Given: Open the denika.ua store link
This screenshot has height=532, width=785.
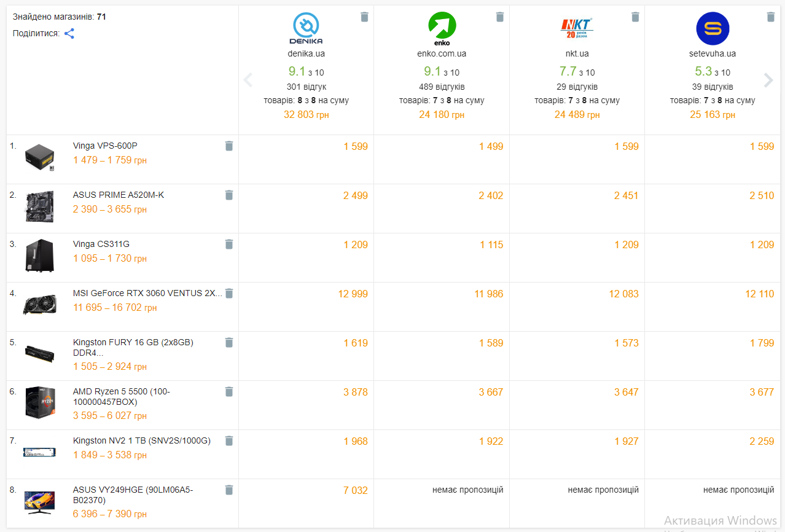Looking at the screenshot, I should click(x=307, y=53).
